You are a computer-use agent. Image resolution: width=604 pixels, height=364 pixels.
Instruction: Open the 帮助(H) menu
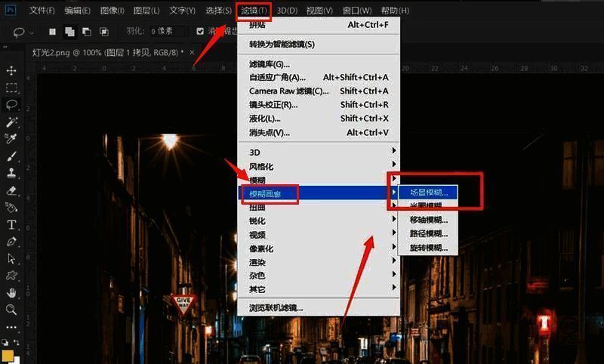tap(395, 11)
